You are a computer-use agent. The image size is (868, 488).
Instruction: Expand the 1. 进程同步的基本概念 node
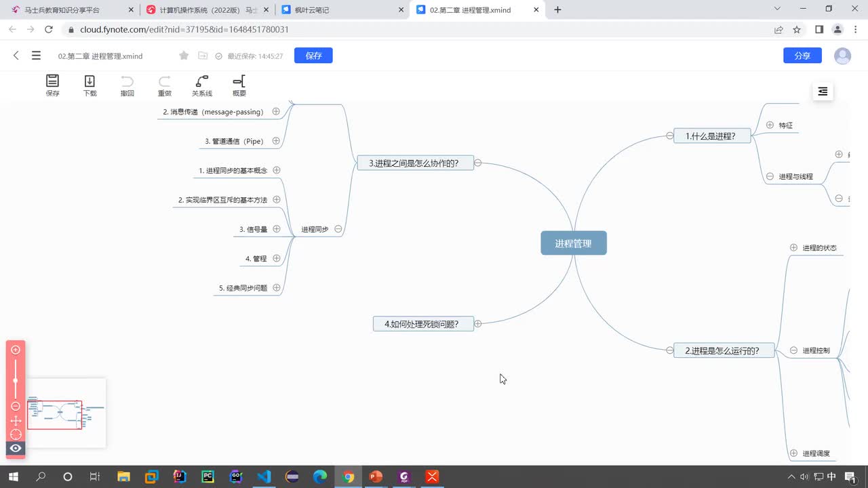pyautogui.click(x=277, y=170)
